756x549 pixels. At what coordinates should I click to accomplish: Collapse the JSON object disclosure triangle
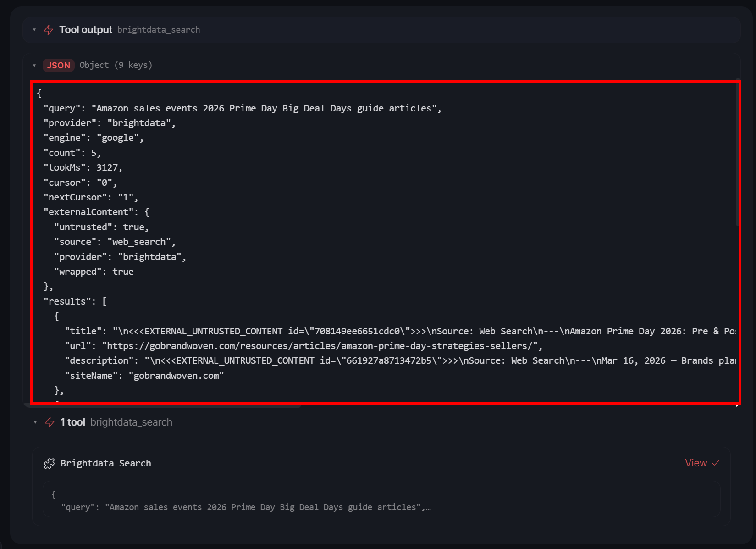click(x=34, y=65)
